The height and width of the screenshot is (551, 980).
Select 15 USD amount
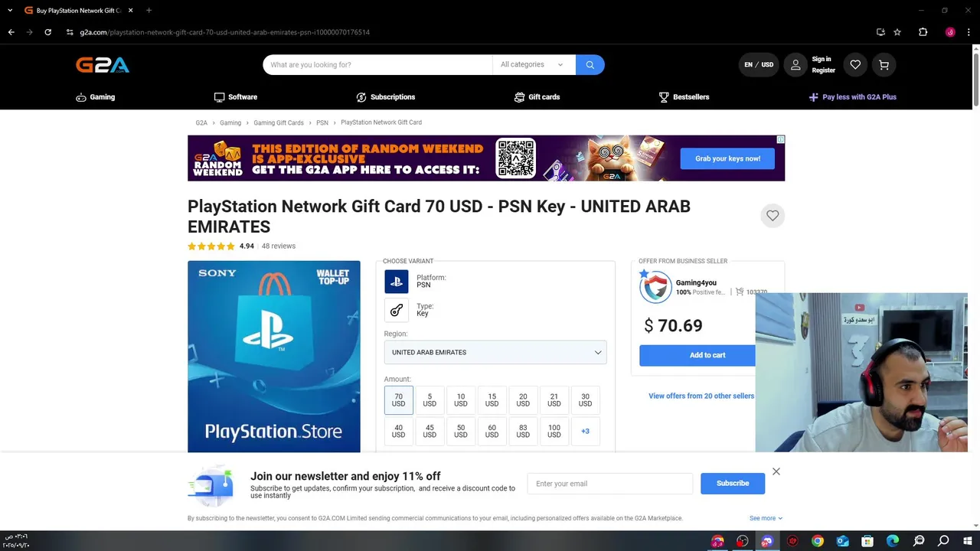pyautogui.click(x=492, y=400)
